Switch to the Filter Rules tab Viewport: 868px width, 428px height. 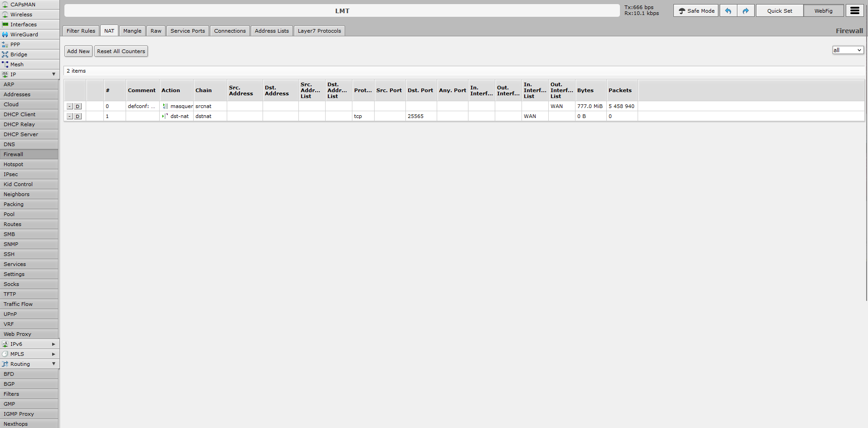81,31
